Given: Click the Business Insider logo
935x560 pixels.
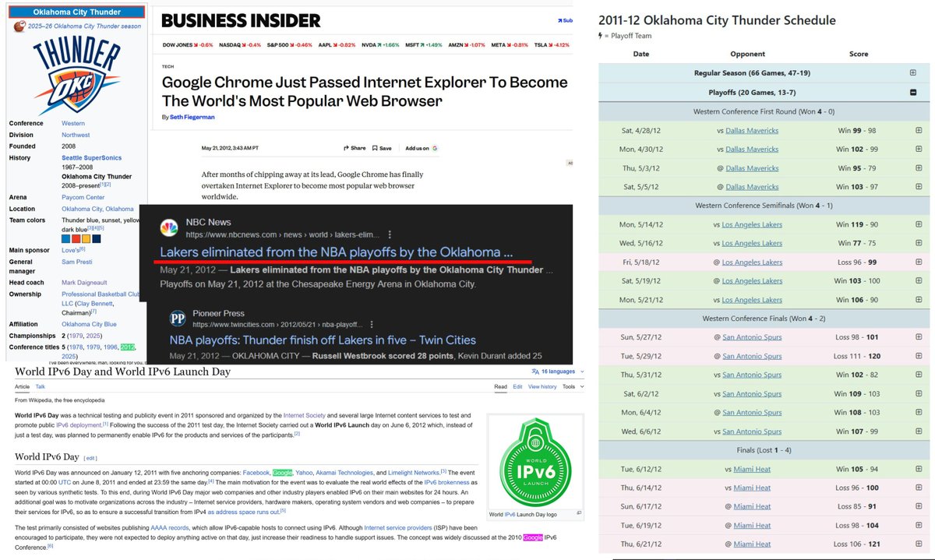Looking at the screenshot, I should (x=240, y=20).
